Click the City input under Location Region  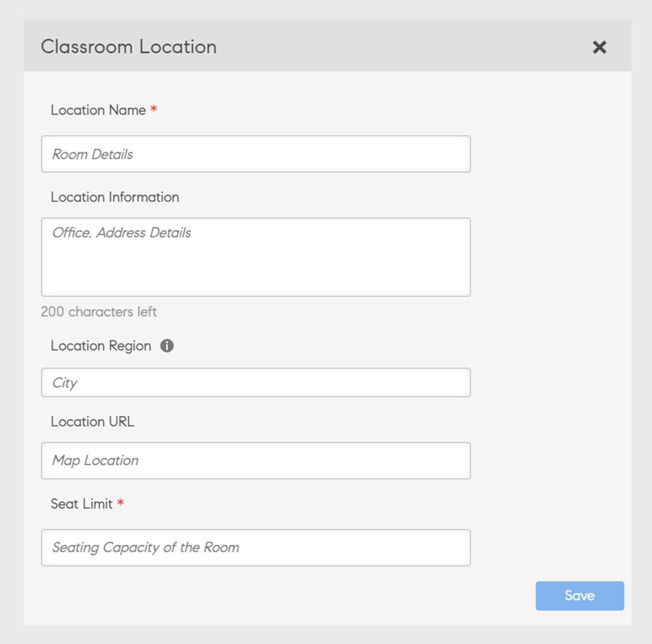tap(256, 382)
